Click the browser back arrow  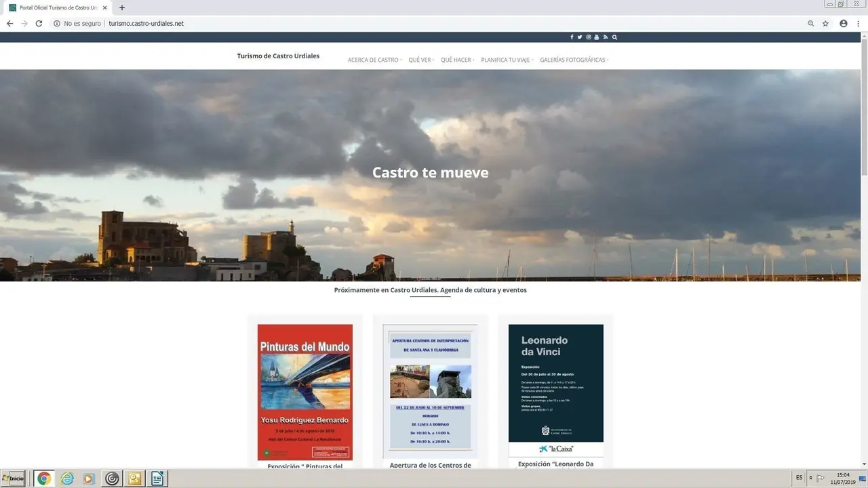pos(9,22)
